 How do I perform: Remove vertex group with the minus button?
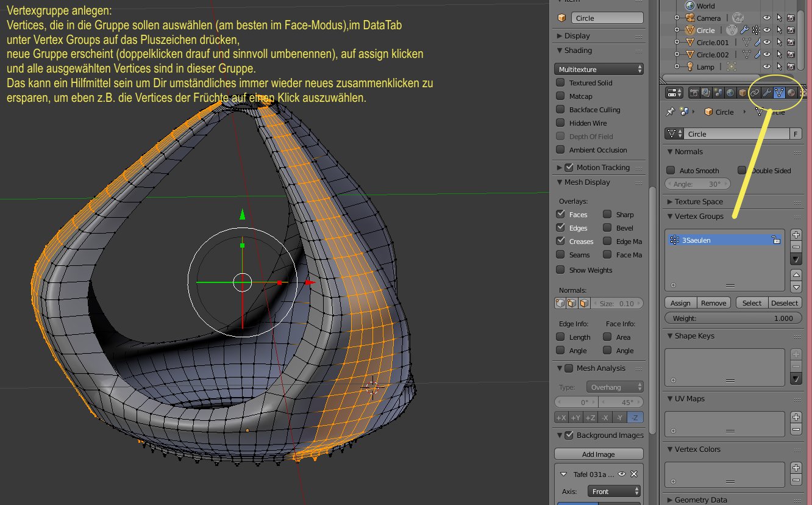(796, 247)
